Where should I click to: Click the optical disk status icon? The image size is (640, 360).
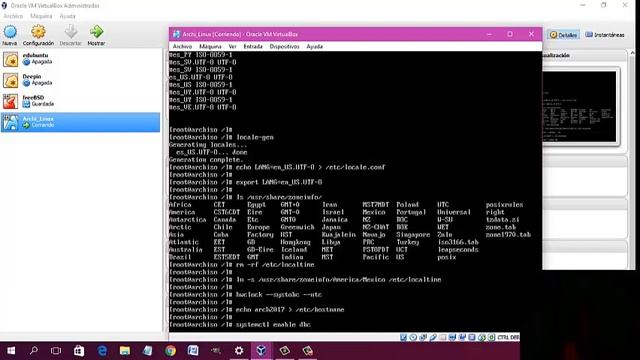tap(413, 337)
